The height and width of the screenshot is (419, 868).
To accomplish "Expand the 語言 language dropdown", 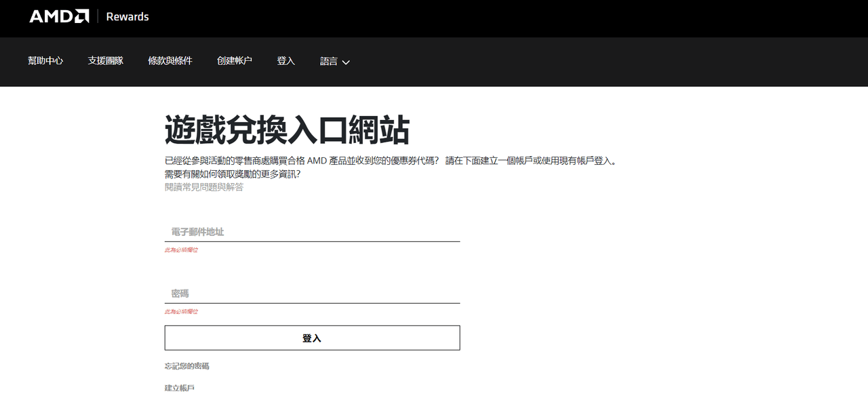I will pyautogui.click(x=335, y=62).
